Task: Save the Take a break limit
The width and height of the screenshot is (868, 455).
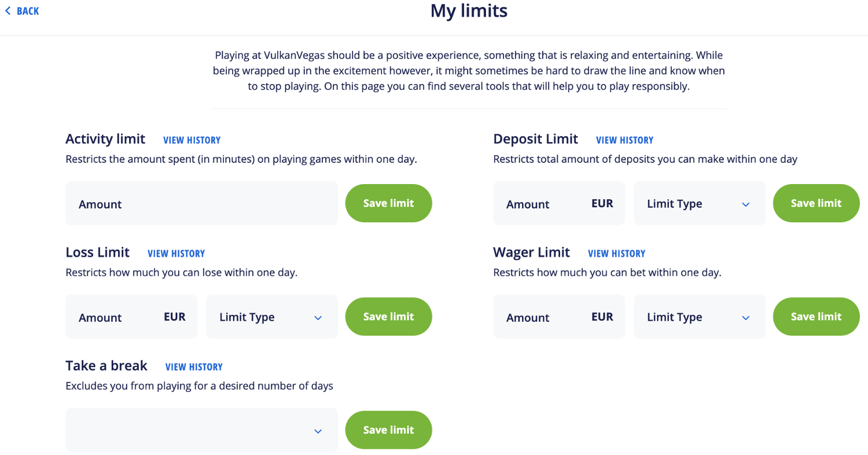Action: tap(388, 430)
